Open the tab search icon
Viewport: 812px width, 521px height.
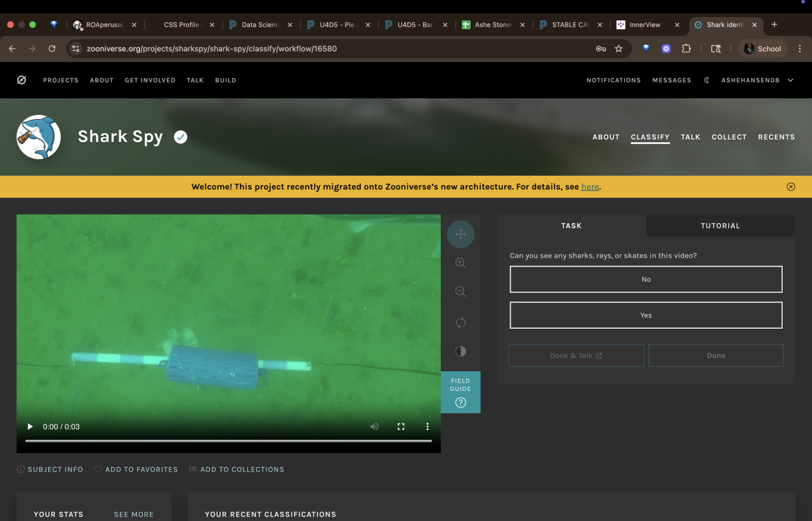(716, 49)
